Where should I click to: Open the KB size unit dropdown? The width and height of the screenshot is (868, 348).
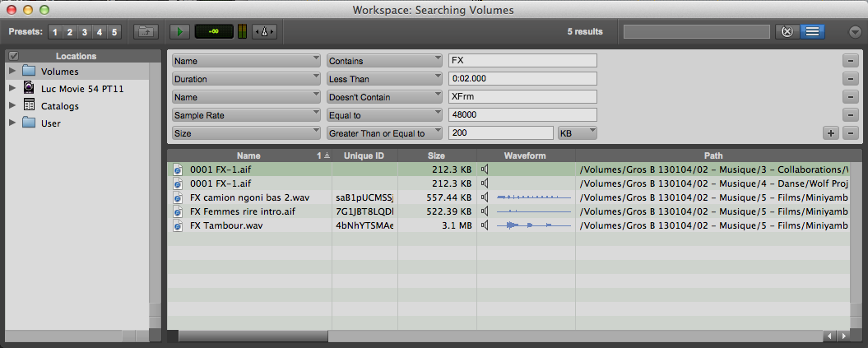coord(578,132)
